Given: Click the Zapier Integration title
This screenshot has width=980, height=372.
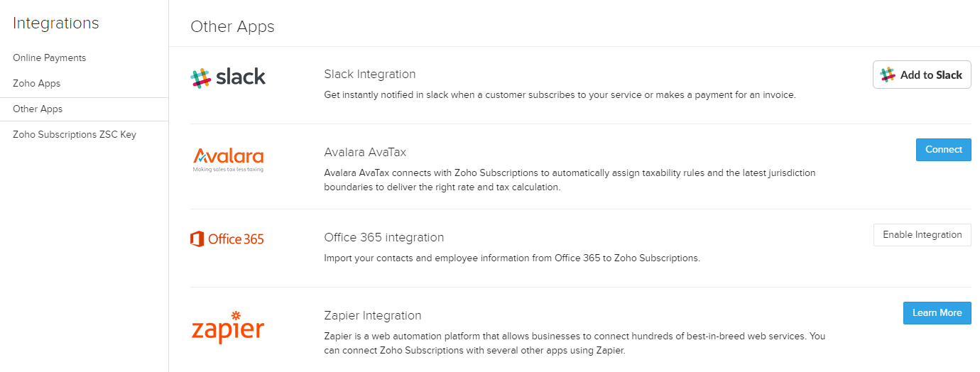Looking at the screenshot, I should (372, 316).
